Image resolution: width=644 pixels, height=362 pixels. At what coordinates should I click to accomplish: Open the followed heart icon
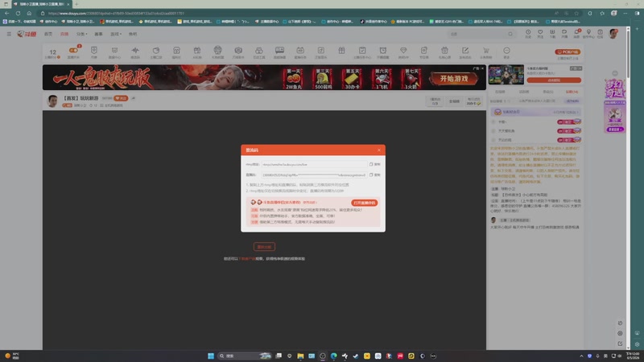(540, 34)
